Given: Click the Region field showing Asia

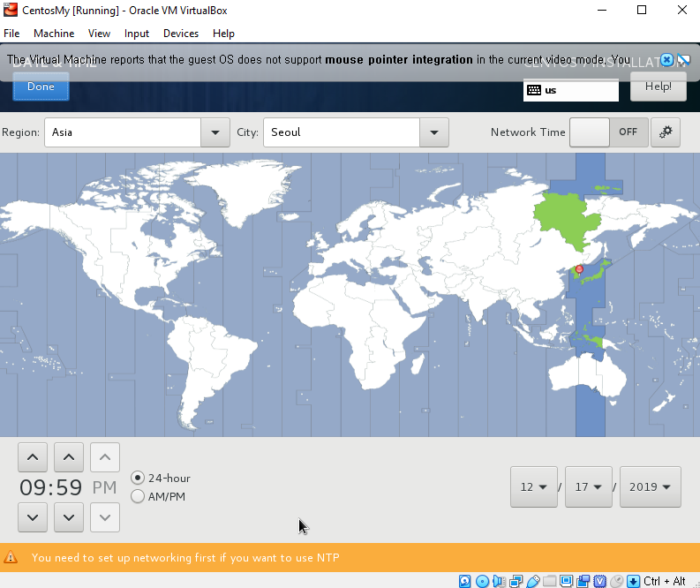Looking at the screenshot, I should [x=123, y=132].
